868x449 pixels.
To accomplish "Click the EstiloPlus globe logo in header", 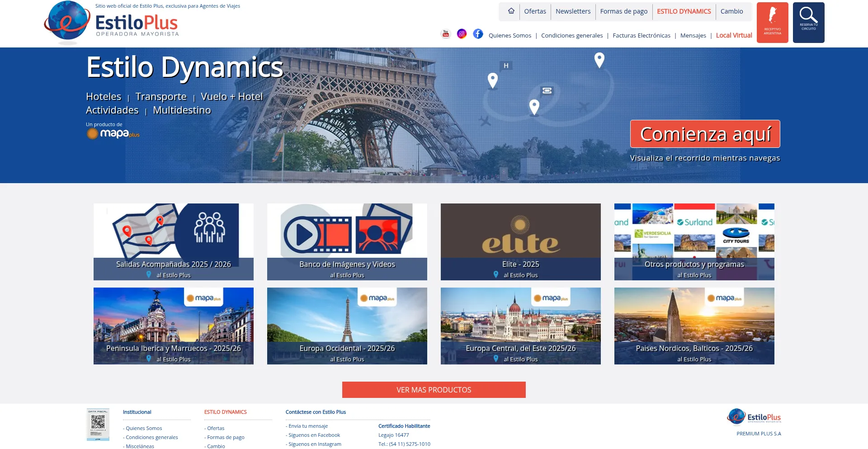I will click(68, 22).
